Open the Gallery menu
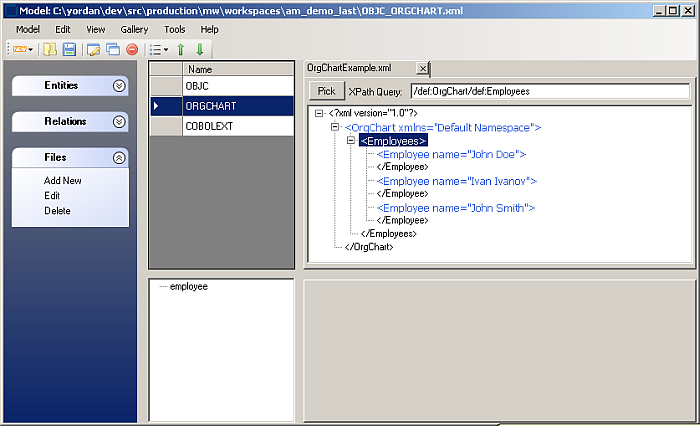 click(134, 30)
